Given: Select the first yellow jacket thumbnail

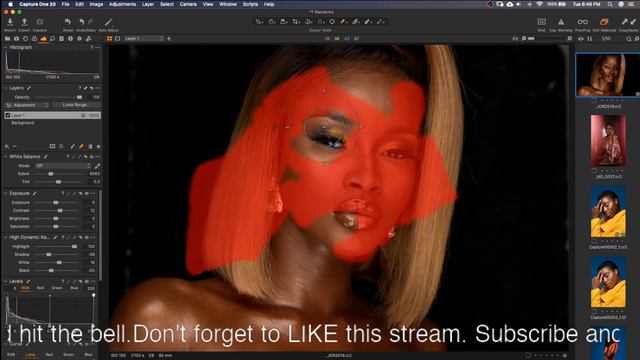Looking at the screenshot, I should click(608, 212).
